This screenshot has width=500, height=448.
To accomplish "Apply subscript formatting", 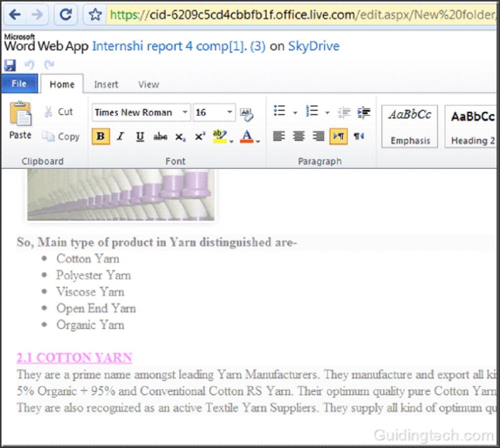I will pyautogui.click(x=180, y=137).
